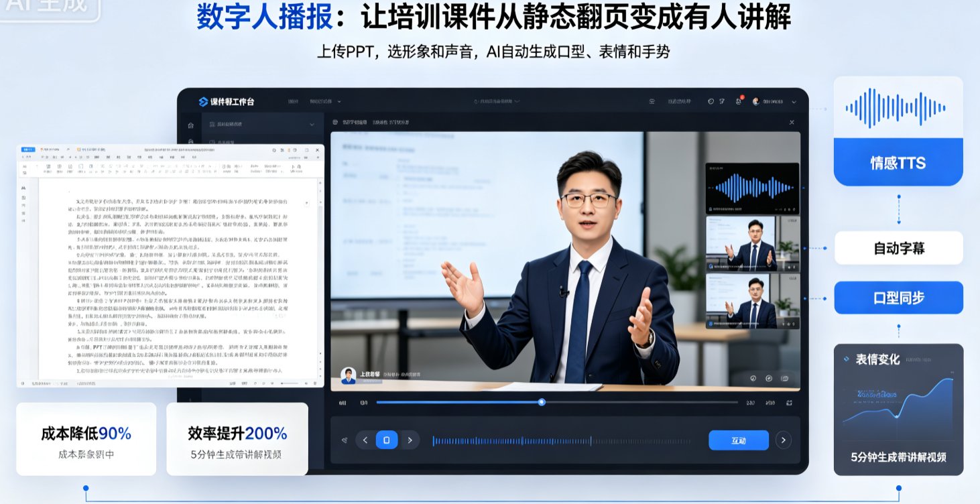Click second circular icon on video bottom-right
Viewport: 980px width, 504px height.
[x=769, y=378]
